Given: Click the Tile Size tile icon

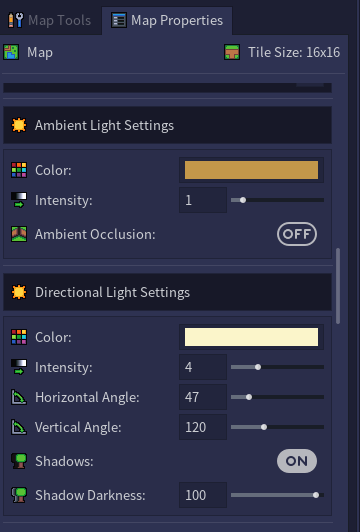Looking at the screenshot, I should tap(232, 53).
